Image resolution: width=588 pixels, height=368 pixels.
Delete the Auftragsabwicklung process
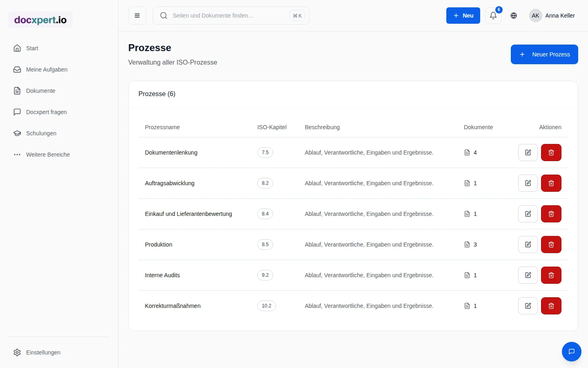pyautogui.click(x=551, y=183)
